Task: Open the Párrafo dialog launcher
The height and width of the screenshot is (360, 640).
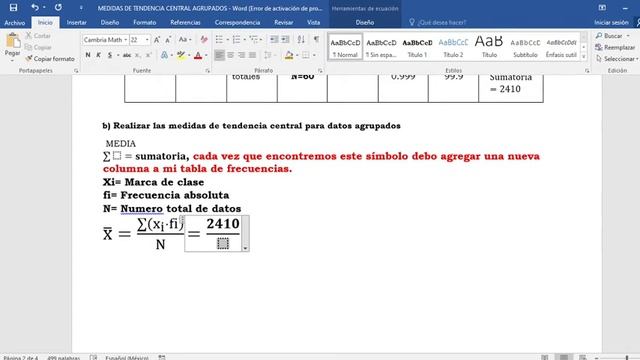Action: (320, 71)
